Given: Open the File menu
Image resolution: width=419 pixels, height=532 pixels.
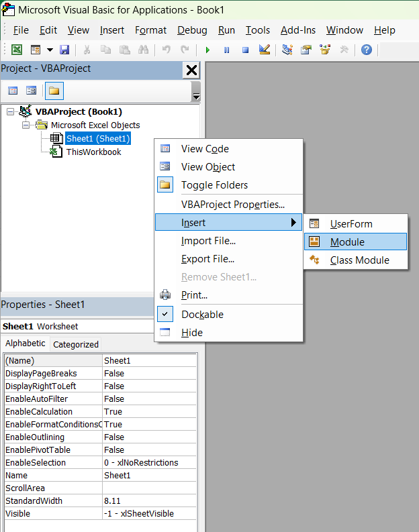Looking at the screenshot, I should click(21, 30).
